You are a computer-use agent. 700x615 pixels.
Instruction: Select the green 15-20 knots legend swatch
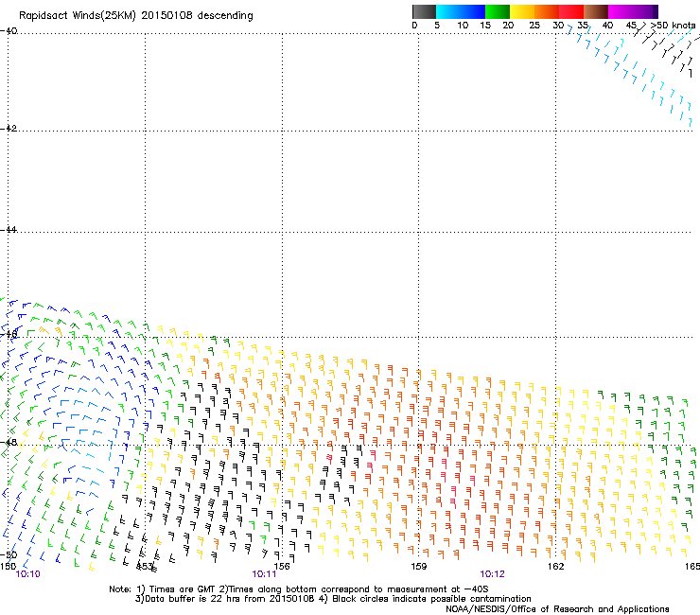point(498,11)
